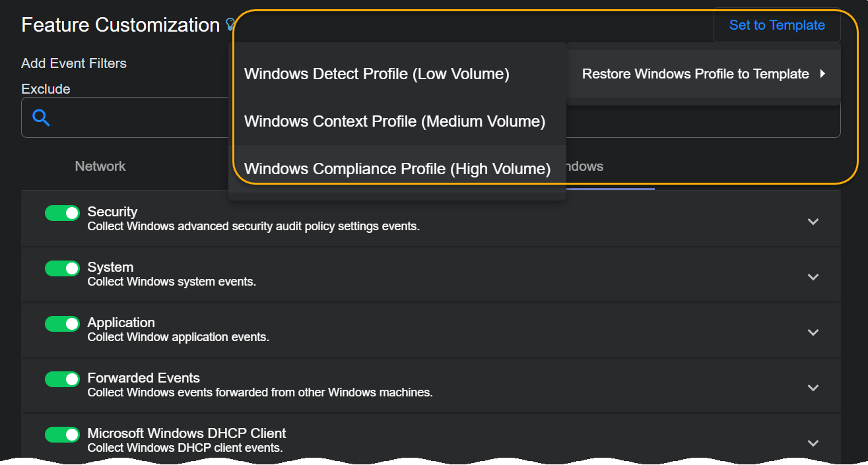Pick Windows Compliance Profile (High Volume)
Screen dimensions: 868x465
397,169
